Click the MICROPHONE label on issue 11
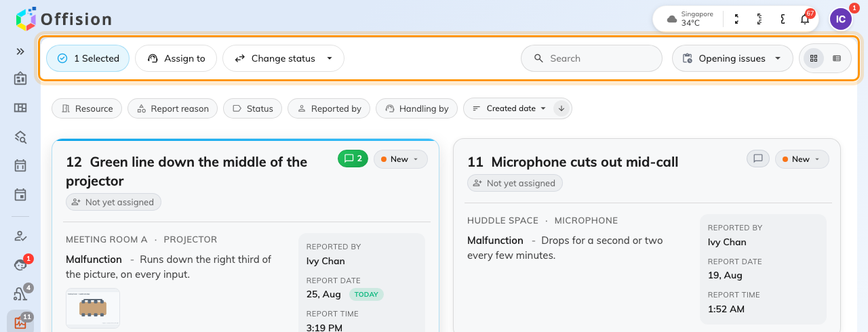 click(586, 220)
